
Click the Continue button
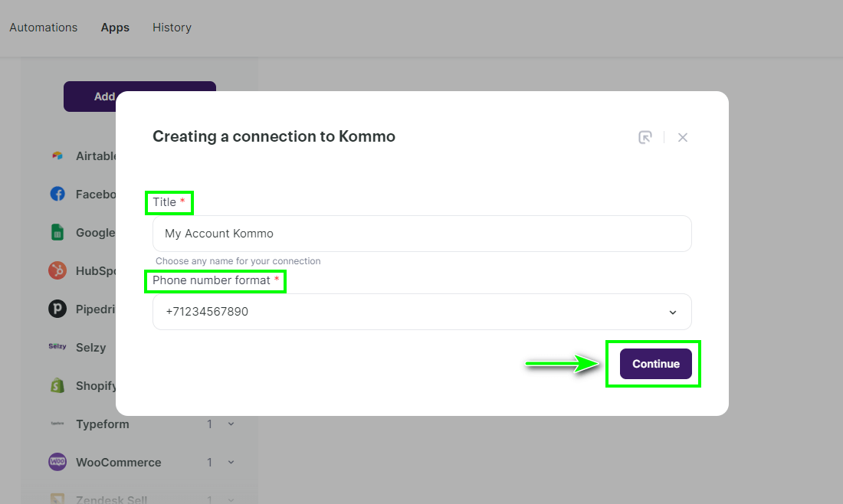(x=655, y=364)
